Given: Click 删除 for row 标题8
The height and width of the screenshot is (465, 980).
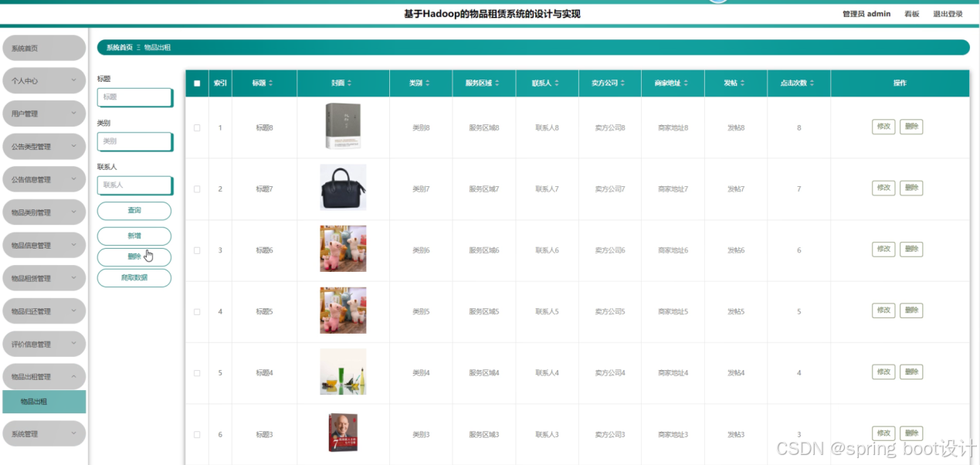Looking at the screenshot, I should coord(911,127).
